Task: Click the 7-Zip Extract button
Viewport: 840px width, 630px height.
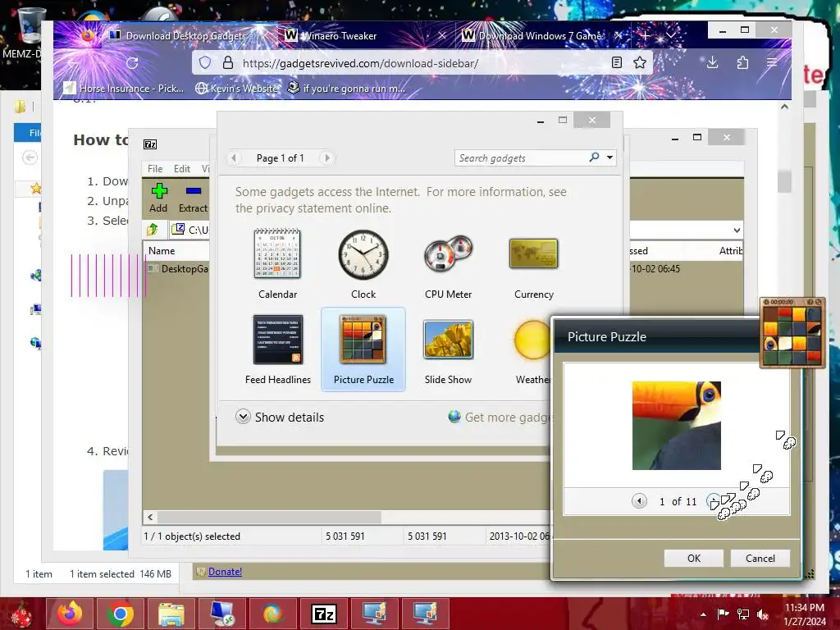Action: click(x=193, y=198)
